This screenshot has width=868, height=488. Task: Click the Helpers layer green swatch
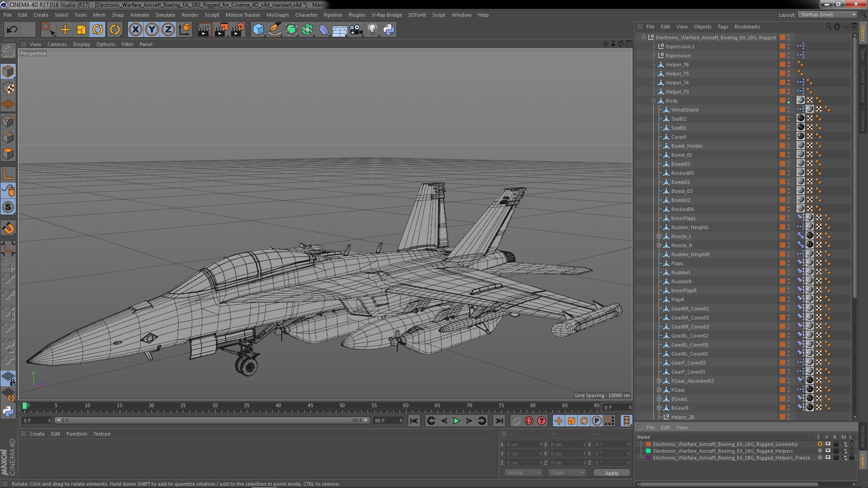(x=648, y=451)
